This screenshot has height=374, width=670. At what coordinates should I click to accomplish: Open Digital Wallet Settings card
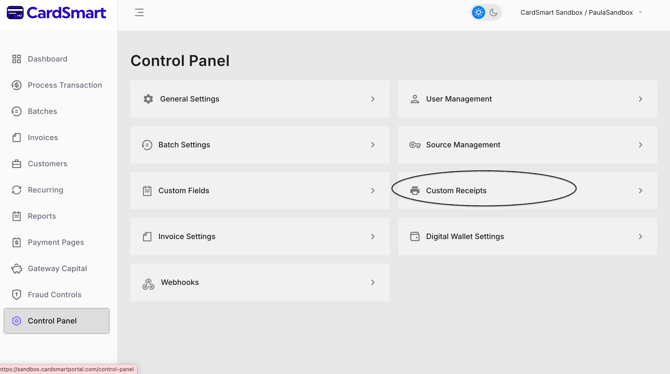pyautogui.click(x=527, y=236)
